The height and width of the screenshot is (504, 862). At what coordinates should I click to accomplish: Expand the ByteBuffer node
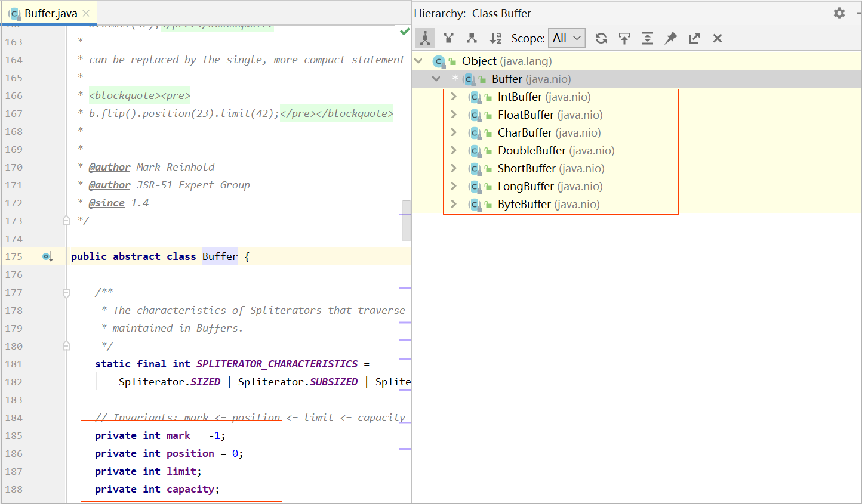click(x=454, y=204)
